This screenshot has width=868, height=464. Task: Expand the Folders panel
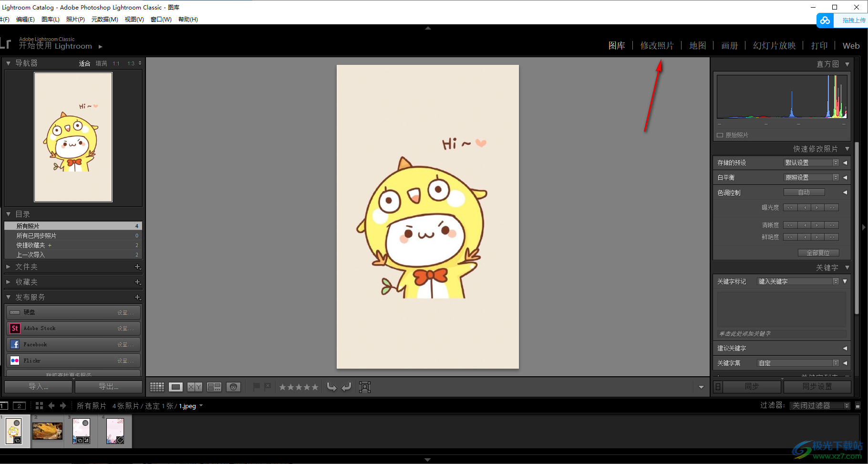point(8,267)
